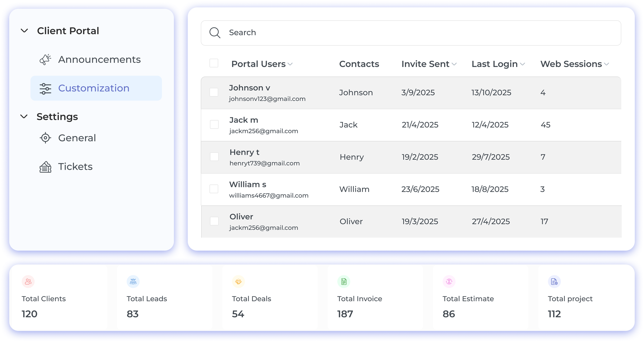This screenshot has width=644, height=342.
Task: Click the user name William s
Action: (x=247, y=184)
